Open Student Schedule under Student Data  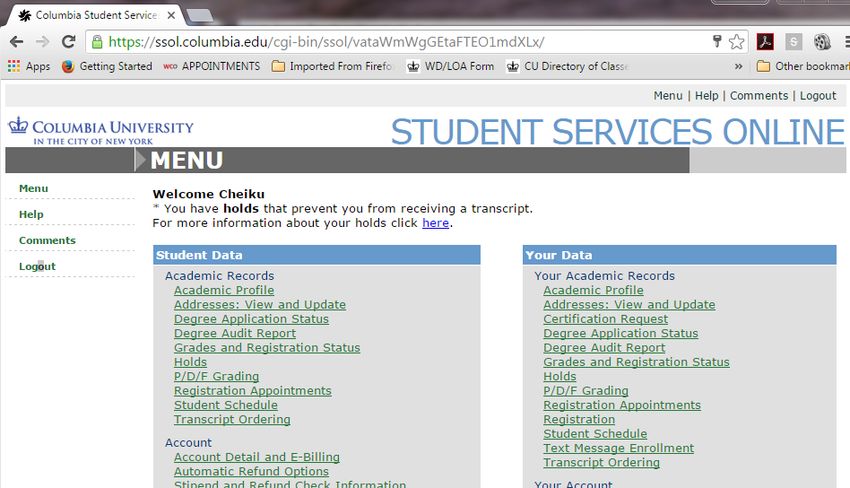[226, 405]
